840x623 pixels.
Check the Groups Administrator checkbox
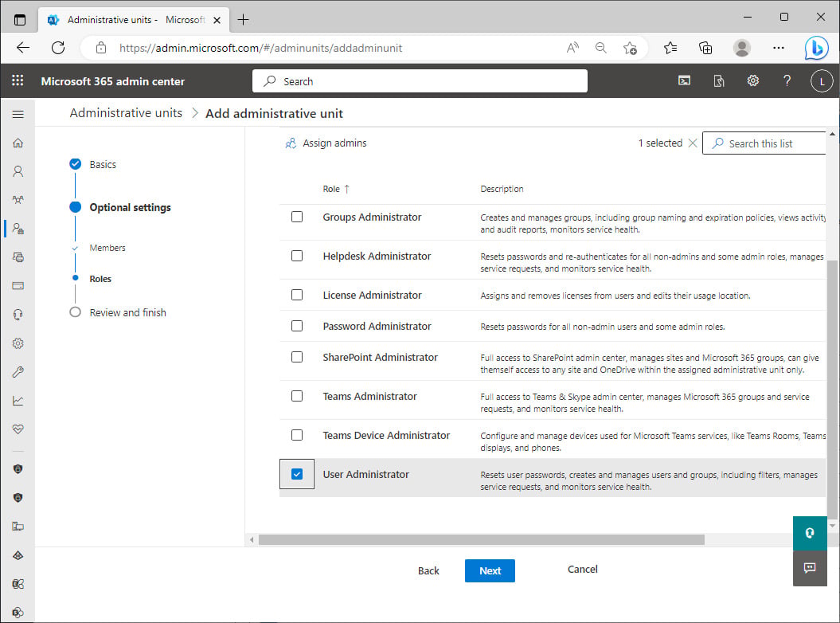(297, 217)
